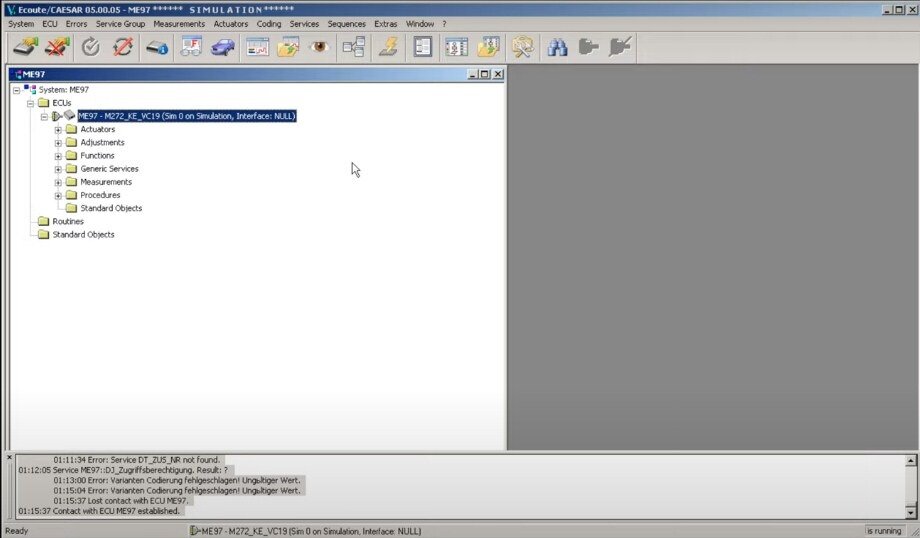This screenshot has width=920, height=538.
Task: Click the list view panel icon
Action: pos(422,47)
